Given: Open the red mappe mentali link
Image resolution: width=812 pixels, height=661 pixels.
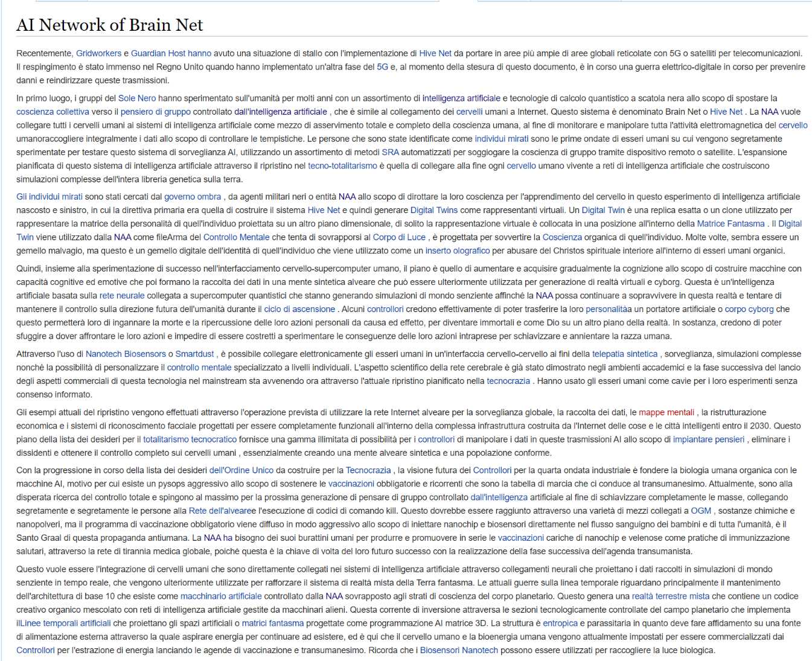Looking at the screenshot, I should point(667,412).
